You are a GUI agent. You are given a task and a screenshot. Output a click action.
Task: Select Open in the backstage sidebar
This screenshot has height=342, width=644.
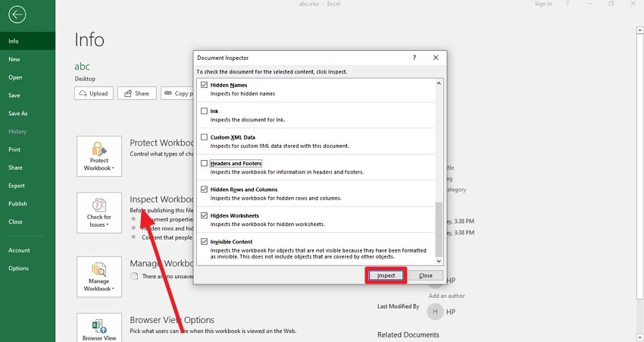pos(27,77)
